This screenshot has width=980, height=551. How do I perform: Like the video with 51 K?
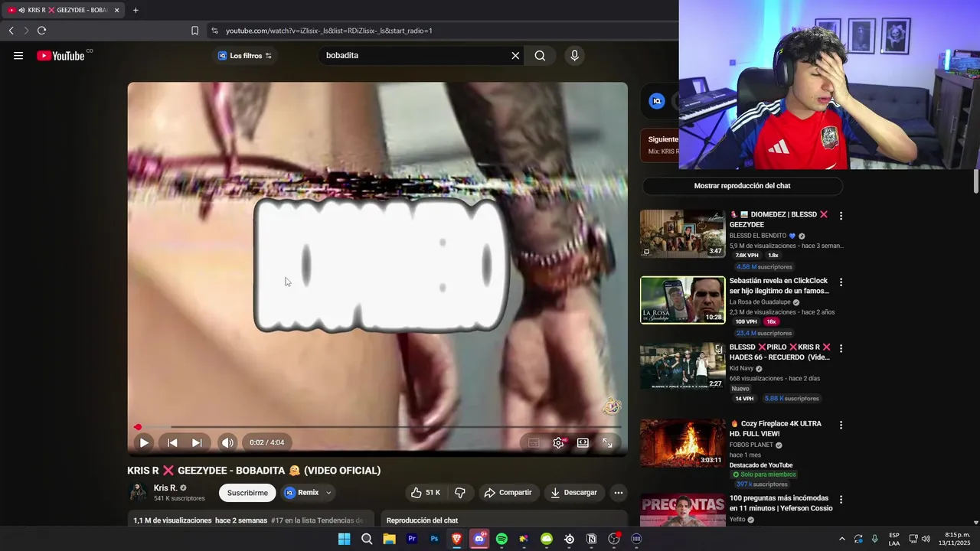point(425,493)
